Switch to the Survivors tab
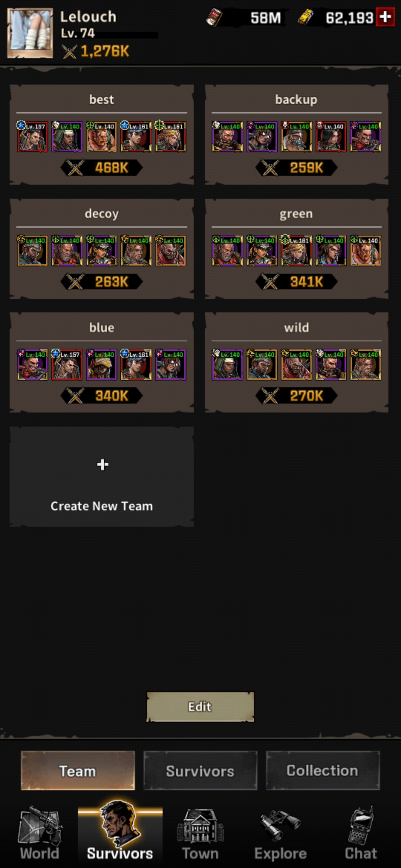Viewport: 401px width, 868px height. [200, 771]
